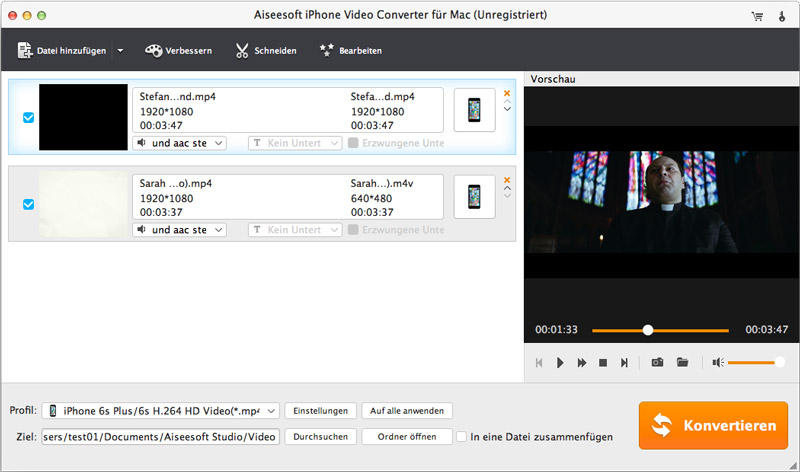Click the iPhone profile icon for Stefan...nd.mp4

pyautogui.click(x=474, y=110)
